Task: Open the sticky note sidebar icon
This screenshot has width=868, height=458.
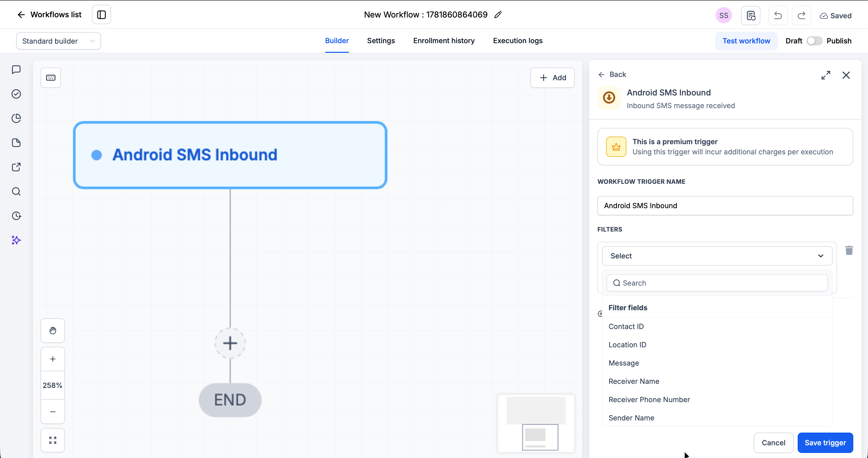Action: pyautogui.click(x=16, y=143)
